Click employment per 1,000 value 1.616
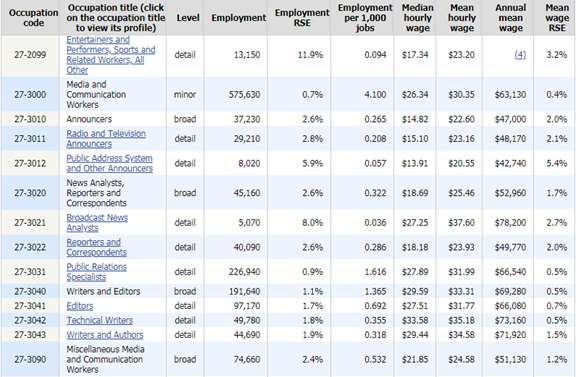576x377 pixels. (375, 272)
